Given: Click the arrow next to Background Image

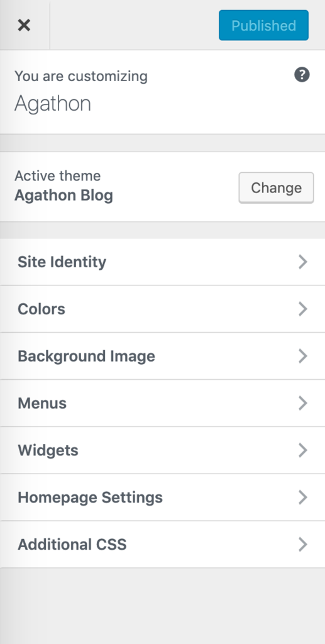Looking at the screenshot, I should coord(303,356).
